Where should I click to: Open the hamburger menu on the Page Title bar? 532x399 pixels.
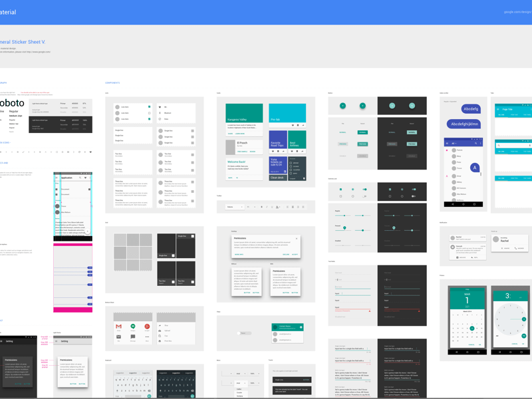498,108
